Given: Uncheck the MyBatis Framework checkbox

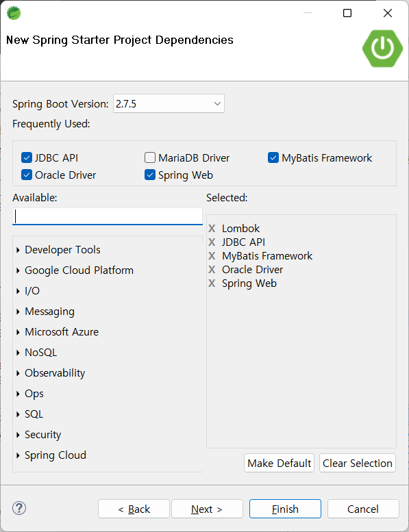Looking at the screenshot, I should point(273,157).
